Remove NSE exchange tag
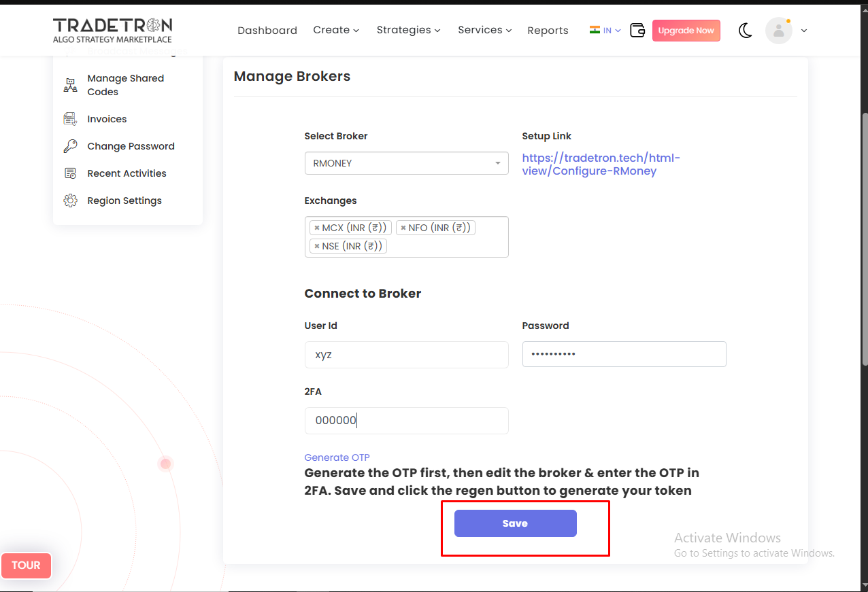 click(x=317, y=246)
